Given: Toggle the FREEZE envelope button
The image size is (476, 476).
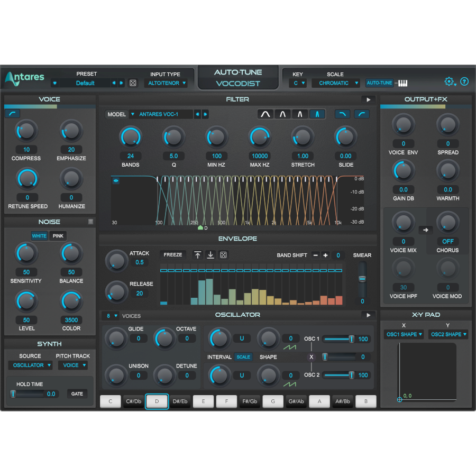Looking at the screenshot, I should coord(173,255).
